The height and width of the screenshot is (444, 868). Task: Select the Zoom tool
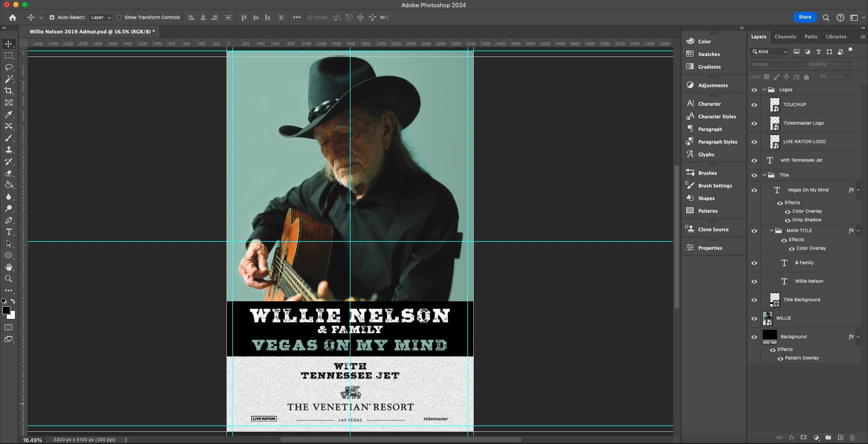click(9, 279)
